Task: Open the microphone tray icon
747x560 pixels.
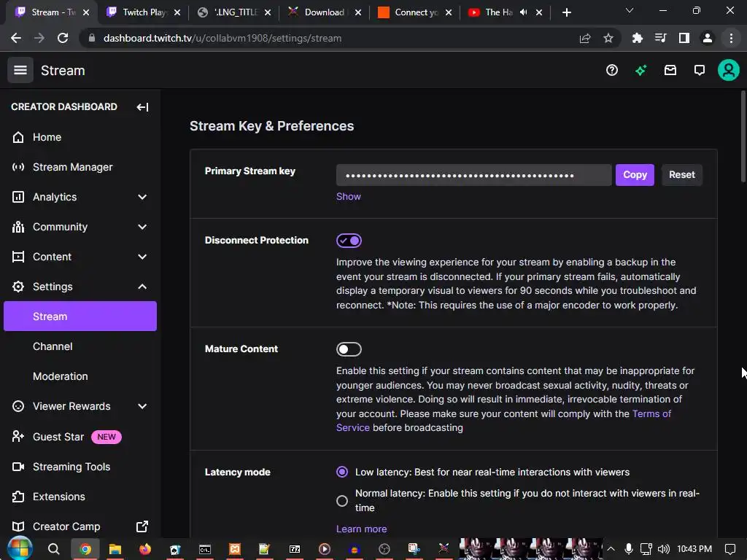Action: click(x=629, y=549)
